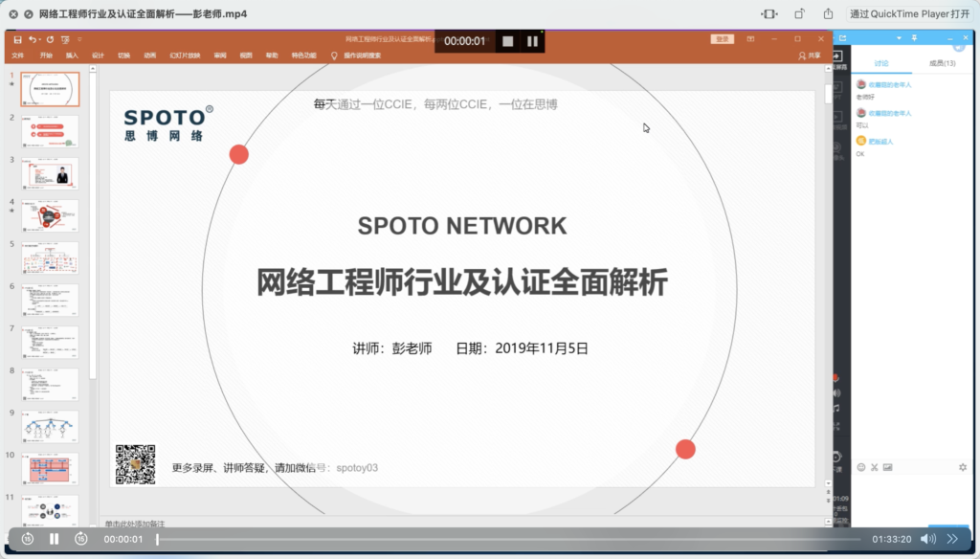Open the undo history dropdown arrow
This screenshot has height=559, width=980.
pyautogui.click(x=40, y=39)
